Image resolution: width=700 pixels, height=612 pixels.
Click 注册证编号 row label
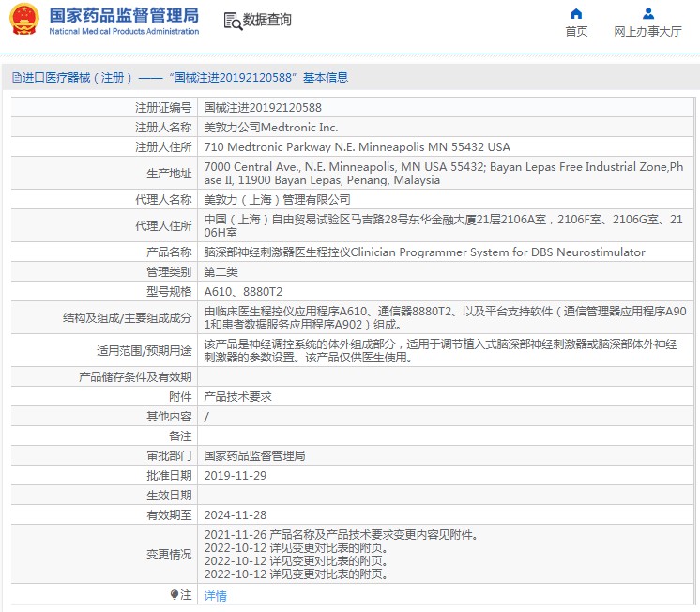point(163,108)
